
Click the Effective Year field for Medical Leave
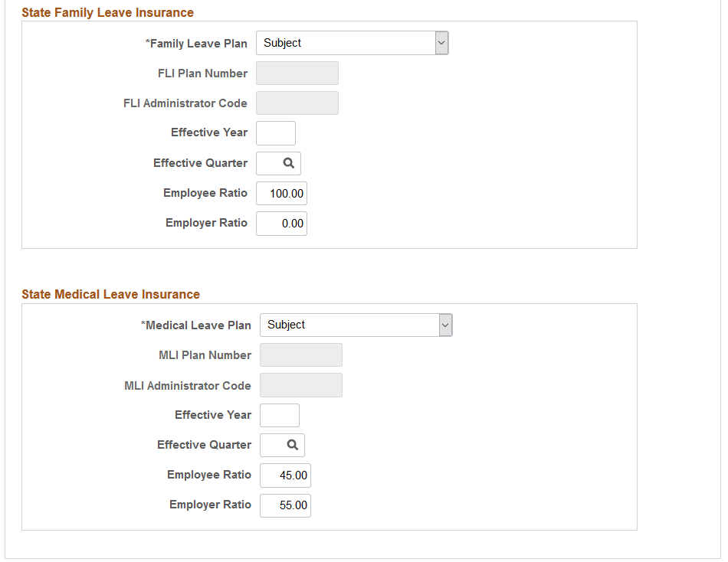point(280,415)
